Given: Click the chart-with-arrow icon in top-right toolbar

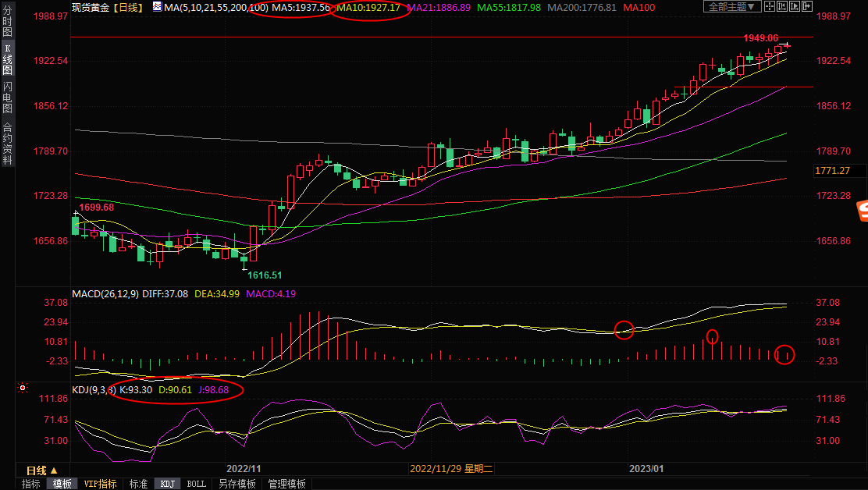Looking at the screenshot, I should [x=796, y=7].
